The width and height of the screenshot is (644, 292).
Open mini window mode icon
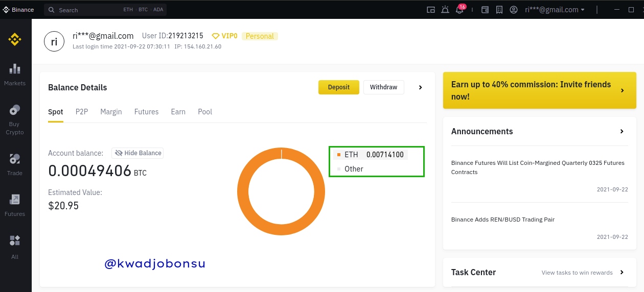coord(431,10)
